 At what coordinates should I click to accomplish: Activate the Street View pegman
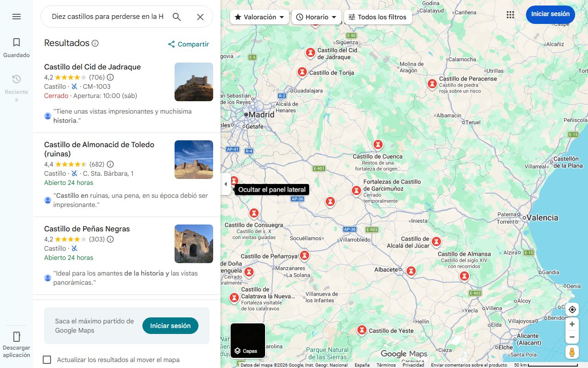(572, 352)
